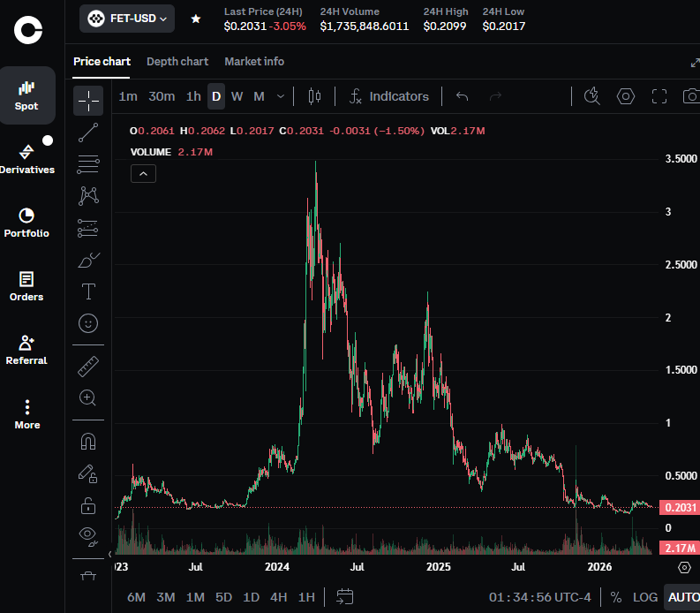
Task: Select the 1h chart interval
Action: point(193,96)
